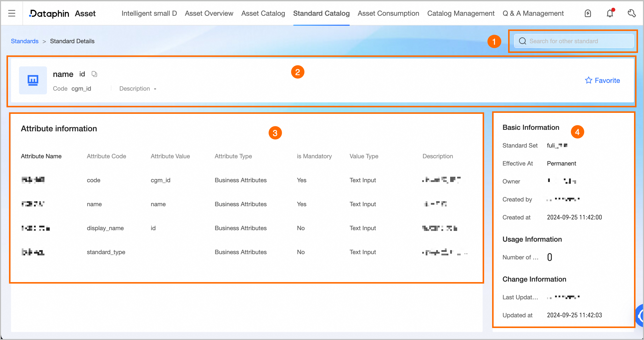Go to the Intelligent small D tab
This screenshot has width=644, height=340.
(149, 13)
